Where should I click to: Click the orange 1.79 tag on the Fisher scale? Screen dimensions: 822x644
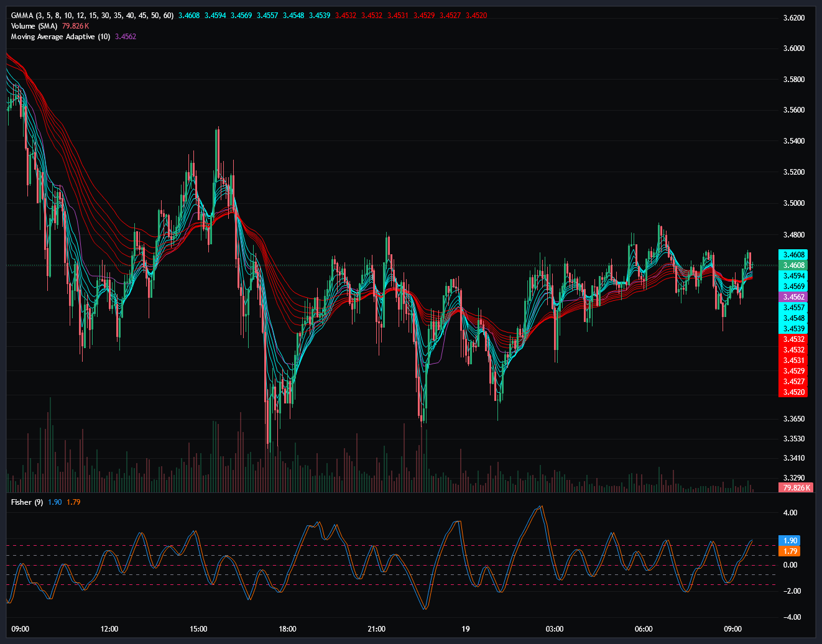pos(789,551)
